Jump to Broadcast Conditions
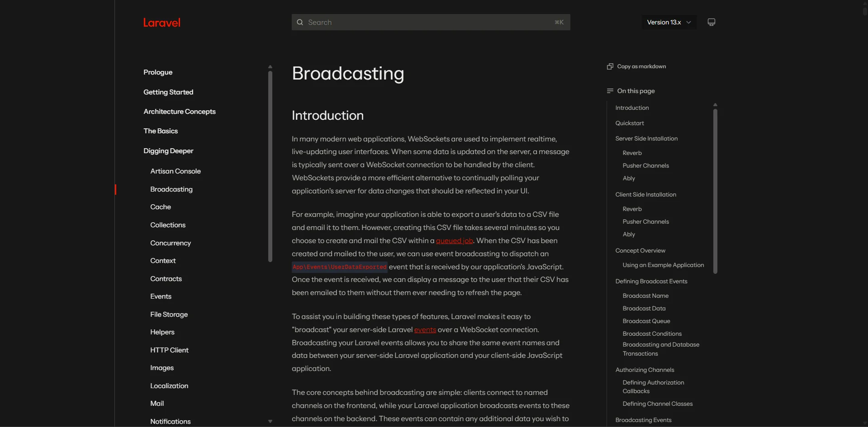This screenshot has height=427, width=868. point(652,334)
